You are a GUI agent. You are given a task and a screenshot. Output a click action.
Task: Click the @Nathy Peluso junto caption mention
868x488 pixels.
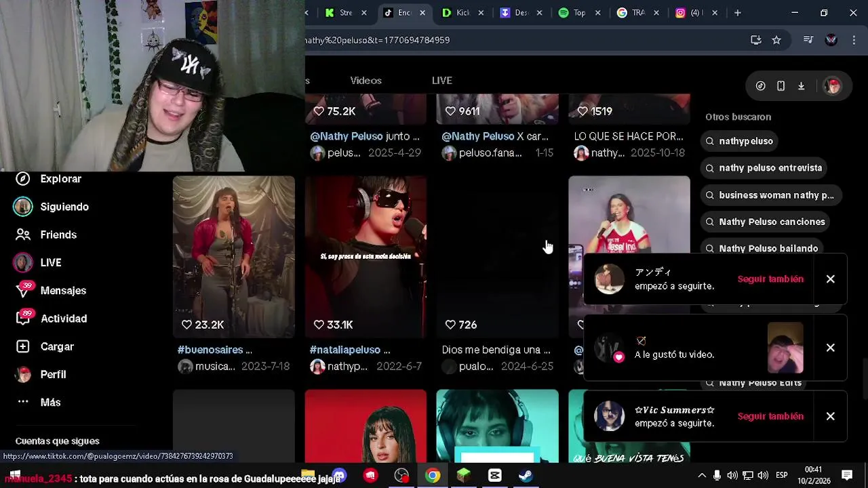347,136
